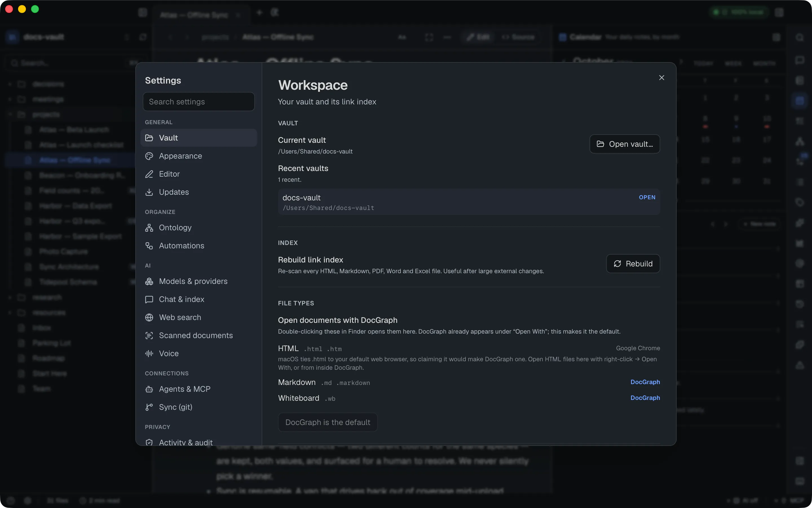812x508 pixels.
Task: Open the Appearance settings section
Action: tap(199, 156)
